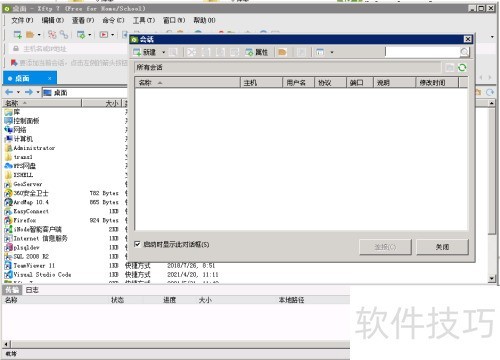Click the red bookmark flag icon below address bar
The width and height of the screenshot is (500, 360).
tap(14, 63)
